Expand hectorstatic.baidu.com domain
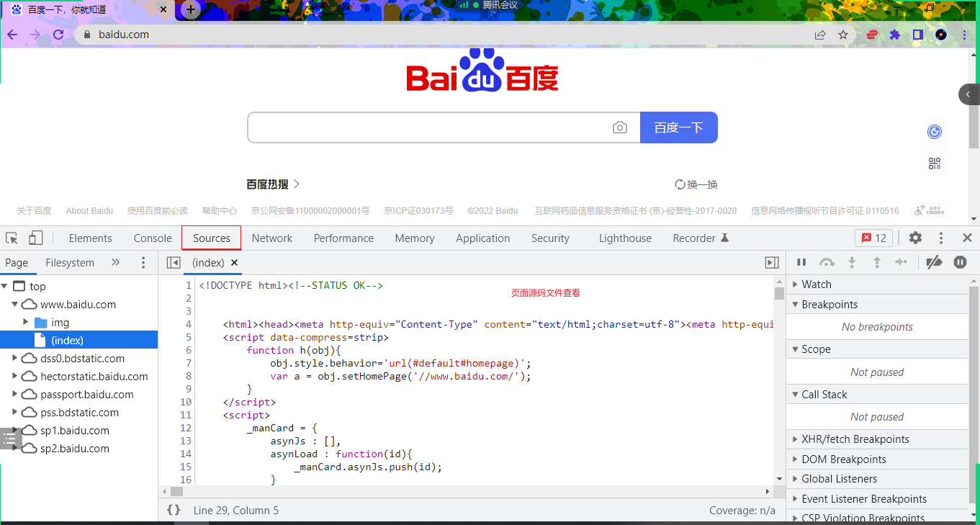The width and height of the screenshot is (980, 525). (x=15, y=376)
